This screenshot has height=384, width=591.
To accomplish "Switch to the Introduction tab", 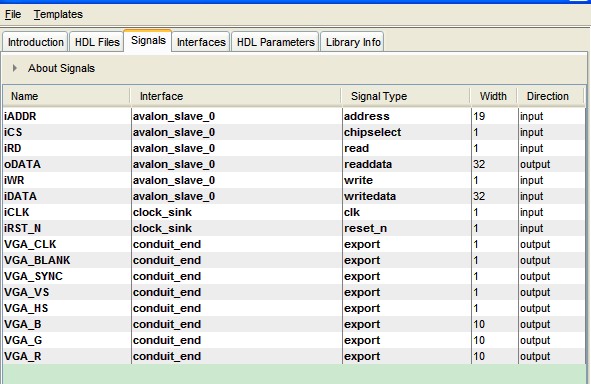I will pos(35,42).
